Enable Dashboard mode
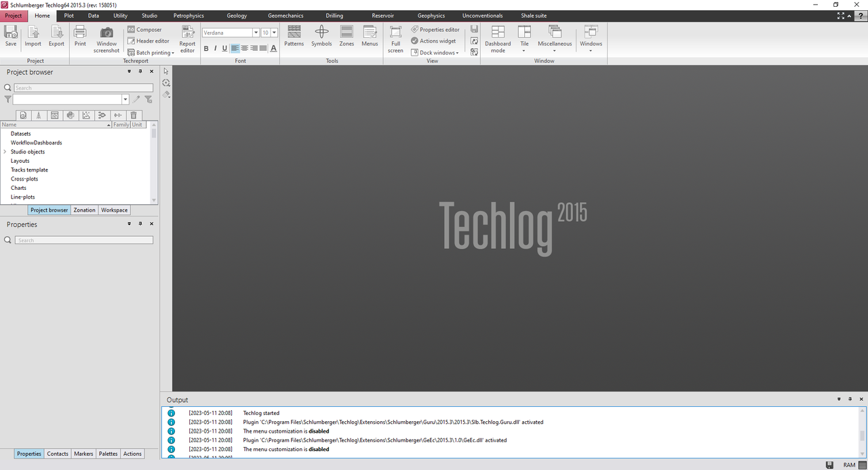Screen dimensions: 868x470 [x=498, y=39]
